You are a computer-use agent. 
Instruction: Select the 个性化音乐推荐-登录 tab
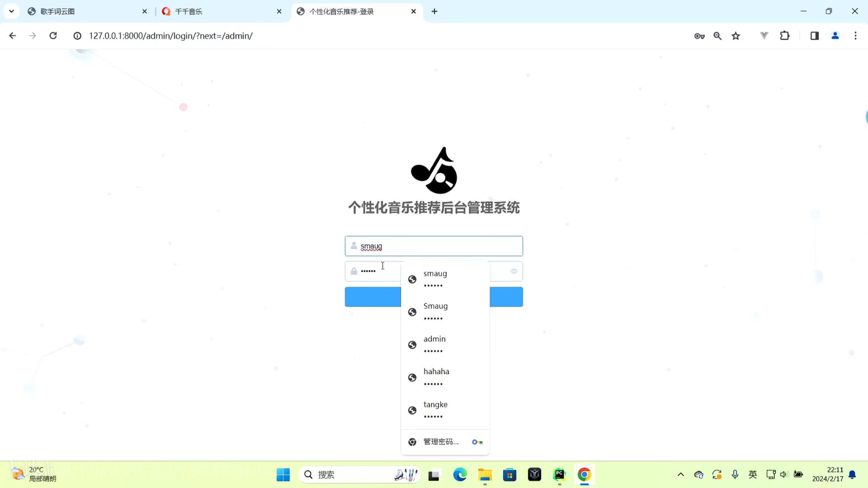356,12
